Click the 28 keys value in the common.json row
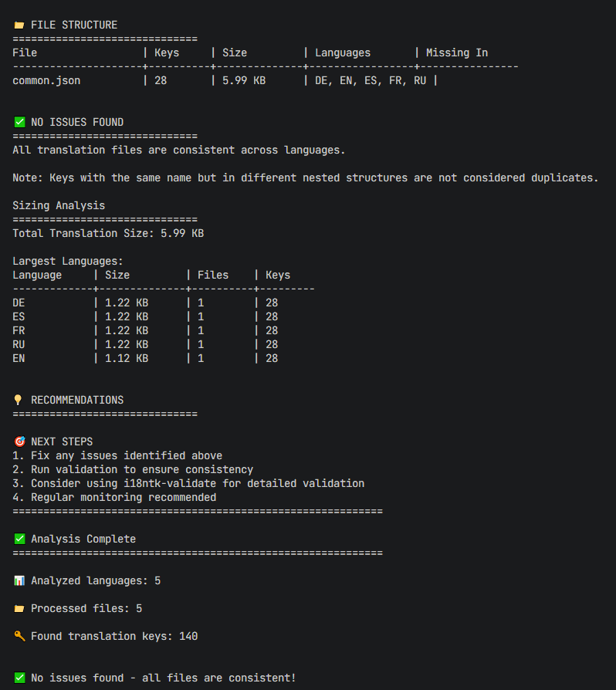Image resolution: width=616 pixels, height=690 pixels. coord(161,80)
